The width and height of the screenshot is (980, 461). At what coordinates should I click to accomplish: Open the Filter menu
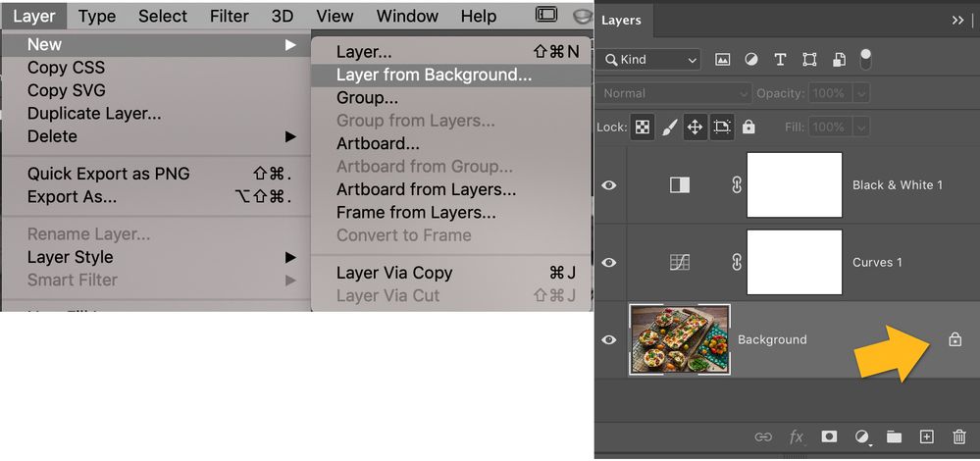coord(230,17)
